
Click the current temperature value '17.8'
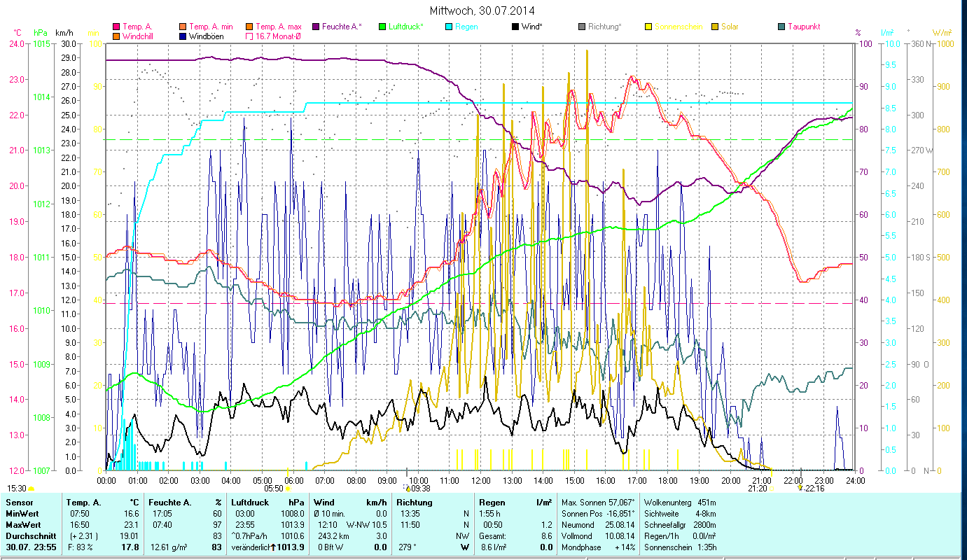130,547
